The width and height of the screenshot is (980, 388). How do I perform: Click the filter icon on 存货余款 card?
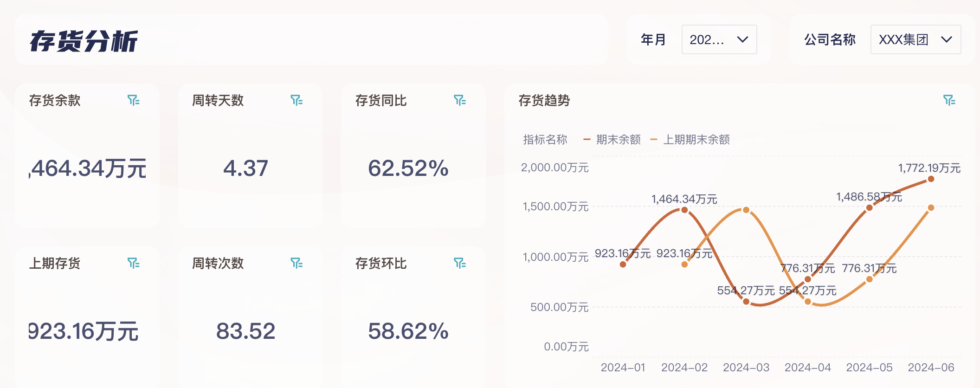tap(134, 101)
